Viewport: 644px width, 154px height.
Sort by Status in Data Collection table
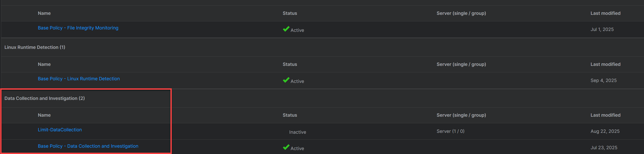coord(290,115)
